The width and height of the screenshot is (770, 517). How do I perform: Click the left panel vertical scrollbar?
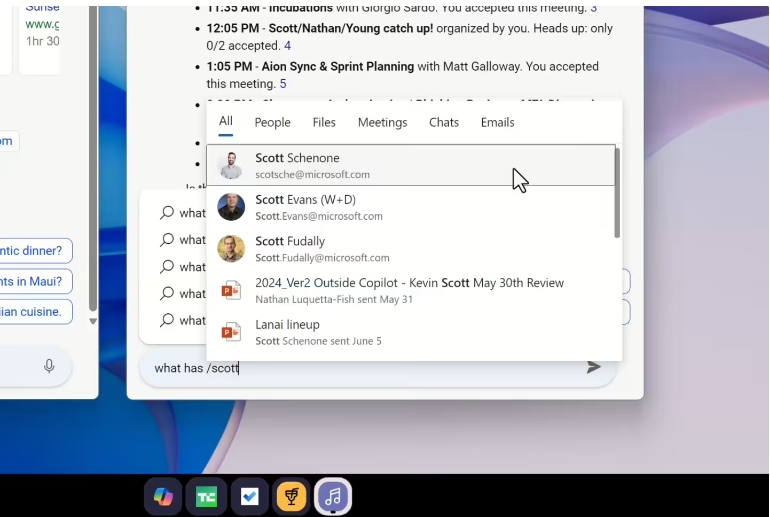(x=93, y=157)
